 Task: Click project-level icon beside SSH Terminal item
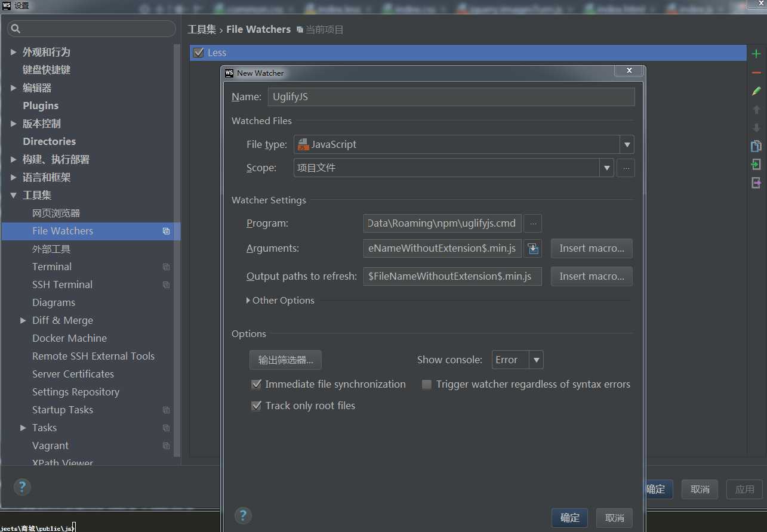(x=166, y=285)
